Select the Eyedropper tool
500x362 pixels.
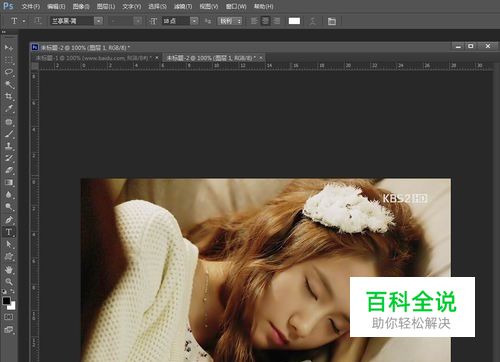click(x=9, y=109)
